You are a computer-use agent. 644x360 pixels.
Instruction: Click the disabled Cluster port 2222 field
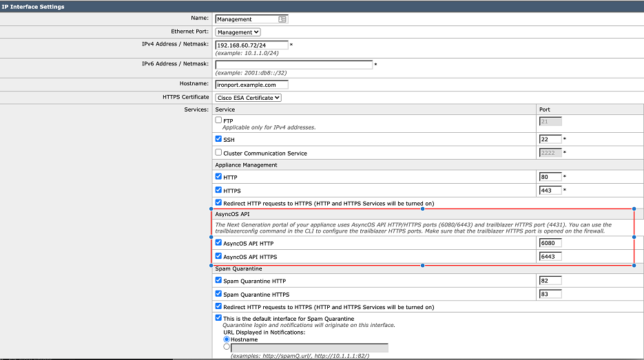(550, 153)
